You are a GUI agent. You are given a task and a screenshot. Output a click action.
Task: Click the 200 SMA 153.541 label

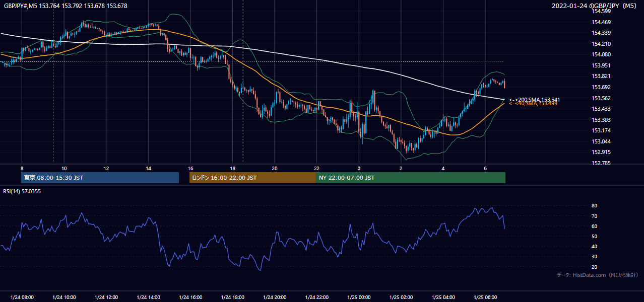coord(534,100)
